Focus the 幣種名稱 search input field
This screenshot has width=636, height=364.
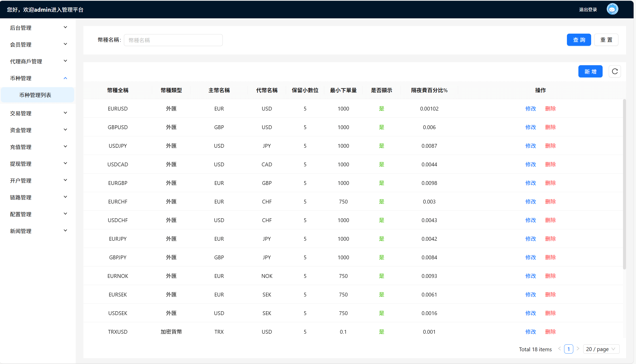click(x=173, y=40)
